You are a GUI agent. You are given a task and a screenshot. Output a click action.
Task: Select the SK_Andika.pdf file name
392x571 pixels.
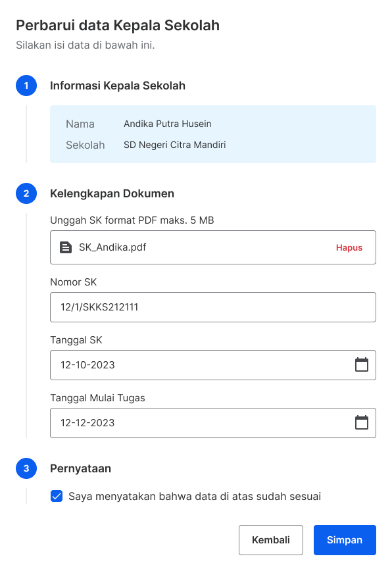tap(112, 247)
